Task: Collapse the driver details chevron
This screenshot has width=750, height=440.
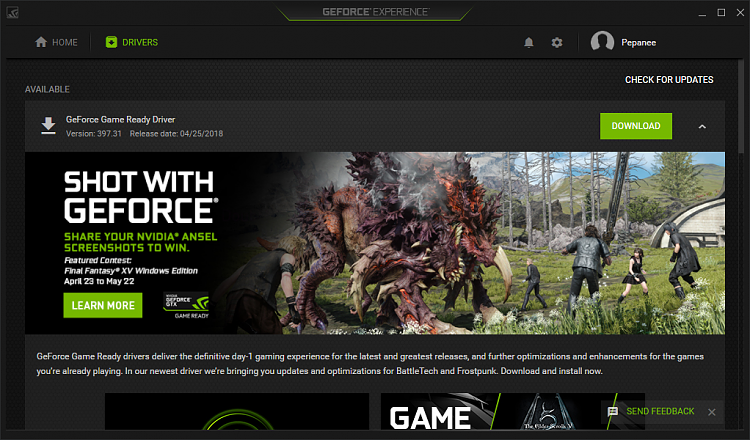Action: (x=702, y=126)
